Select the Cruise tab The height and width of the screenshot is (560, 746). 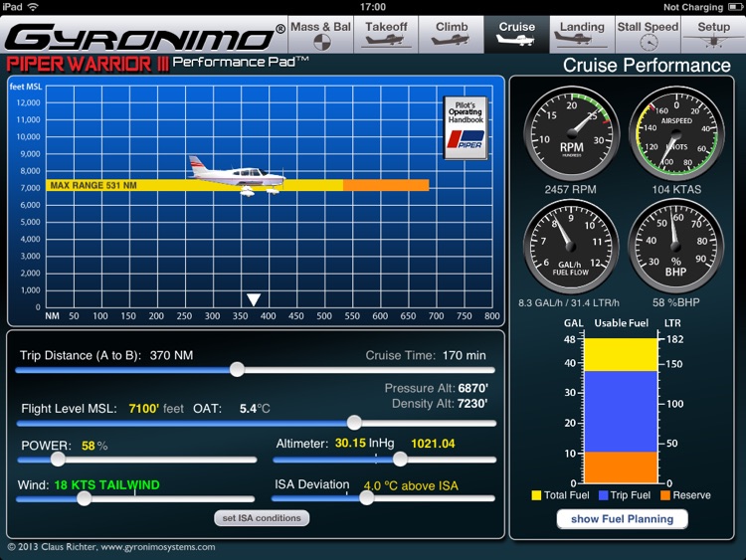[x=516, y=34]
